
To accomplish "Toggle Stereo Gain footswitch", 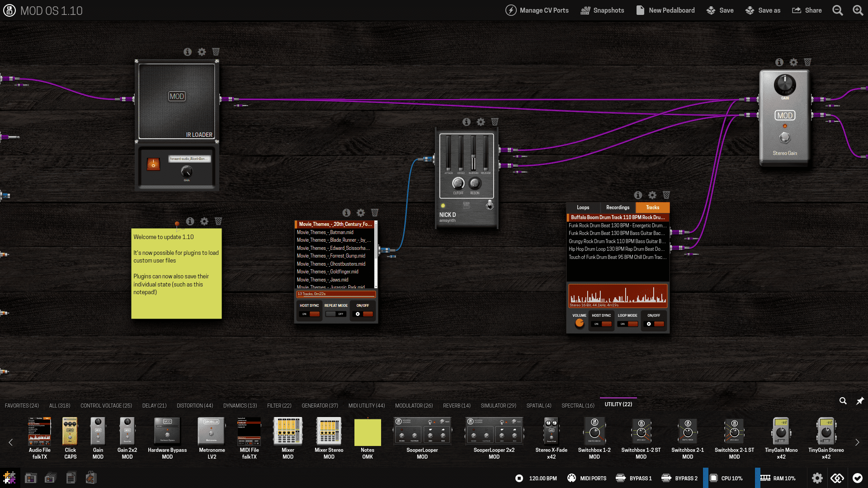I will [785, 137].
